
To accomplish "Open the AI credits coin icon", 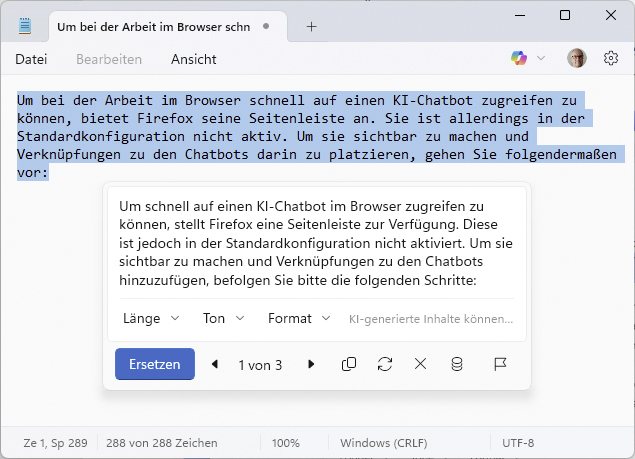I will pos(457,364).
